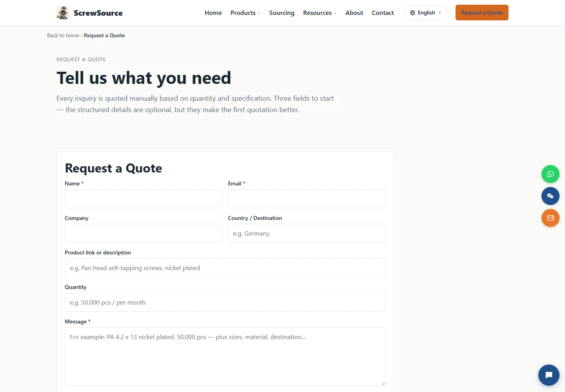The height and width of the screenshot is (392, 565).
Task: Navigate to the About page
Action: pyautogui.click(x=354, y=13)
